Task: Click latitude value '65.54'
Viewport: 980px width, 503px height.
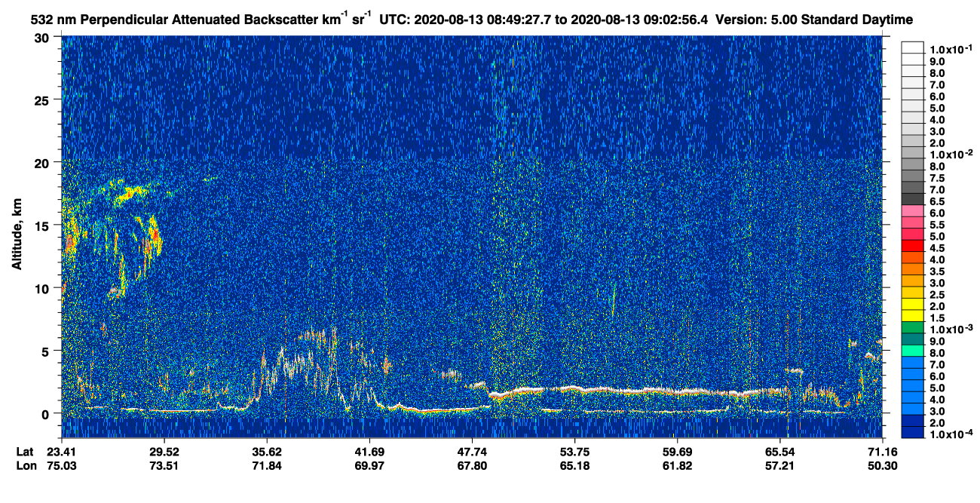Action: pyautogui.click(x=779, y=452)
